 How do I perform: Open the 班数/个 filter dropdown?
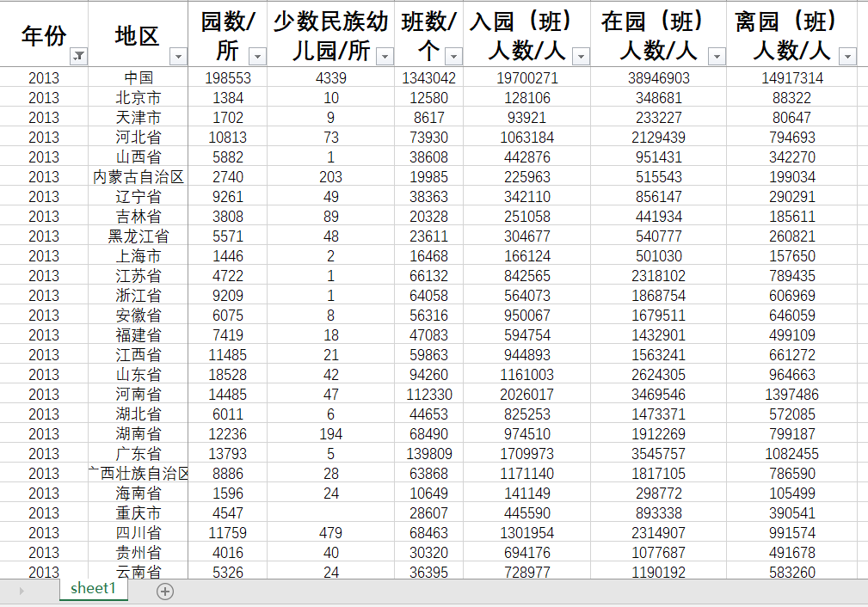pyautogui.click(x=453, y=56)
